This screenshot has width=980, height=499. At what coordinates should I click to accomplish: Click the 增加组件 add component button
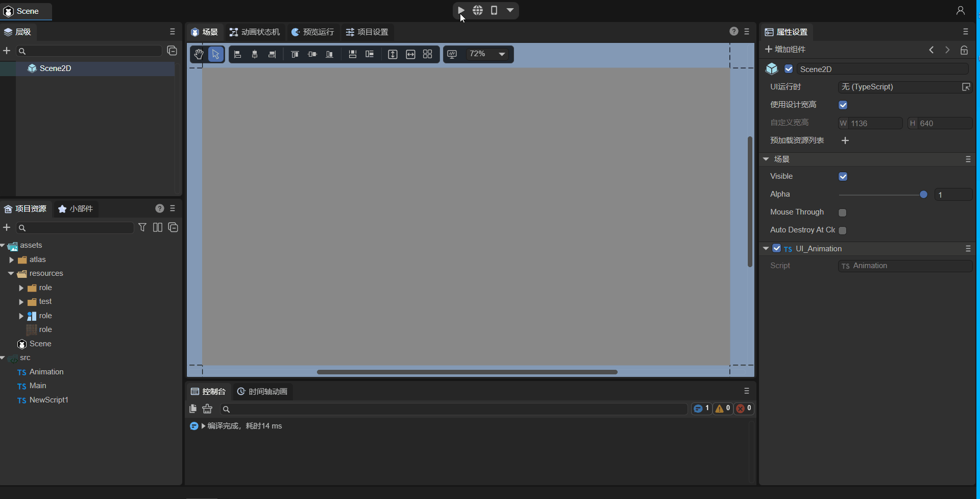[x=785, y=50]
